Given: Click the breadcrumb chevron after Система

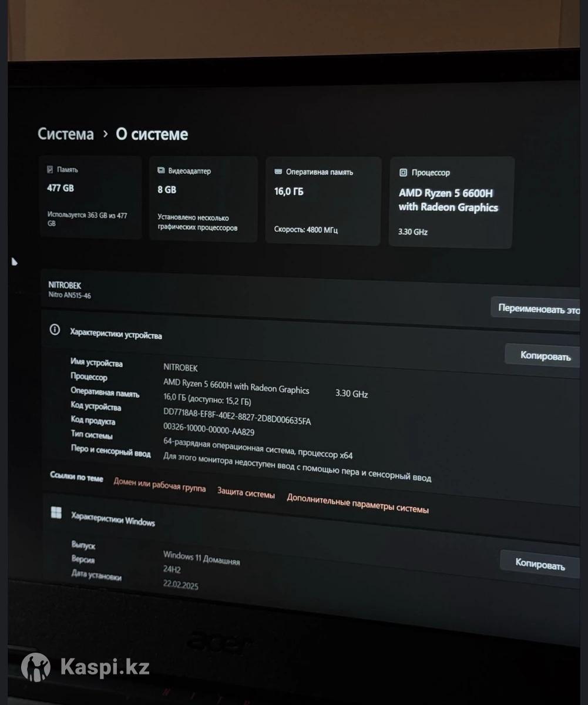Looking at the screenshot, I should (105, 134).
